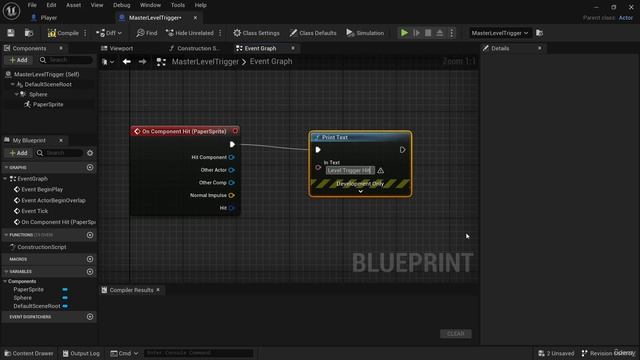Image resolution: width=640 pixels, height=360 pixels.
Task: Click the Components search field
Action: pyautogui.click(x=66, y=60)
